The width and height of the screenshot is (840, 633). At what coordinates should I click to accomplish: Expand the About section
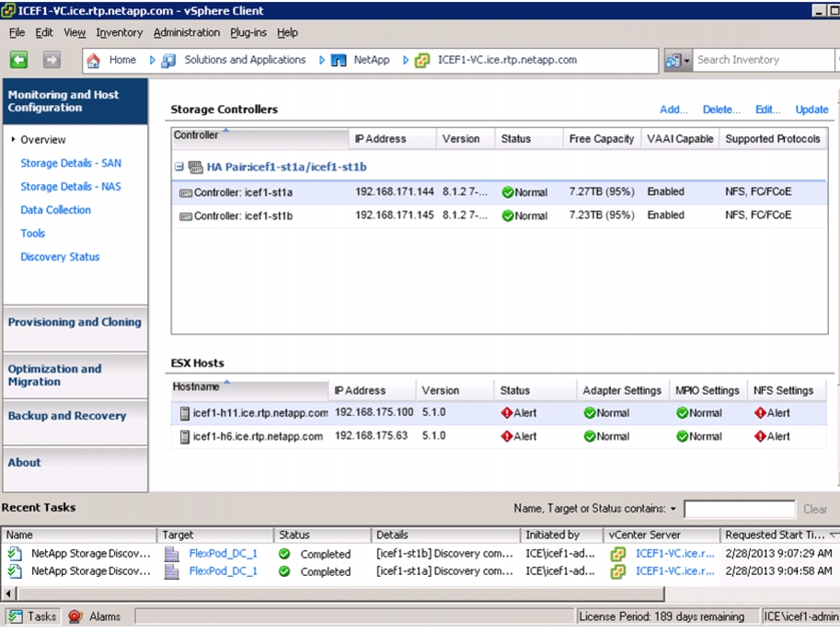[75, 468]
